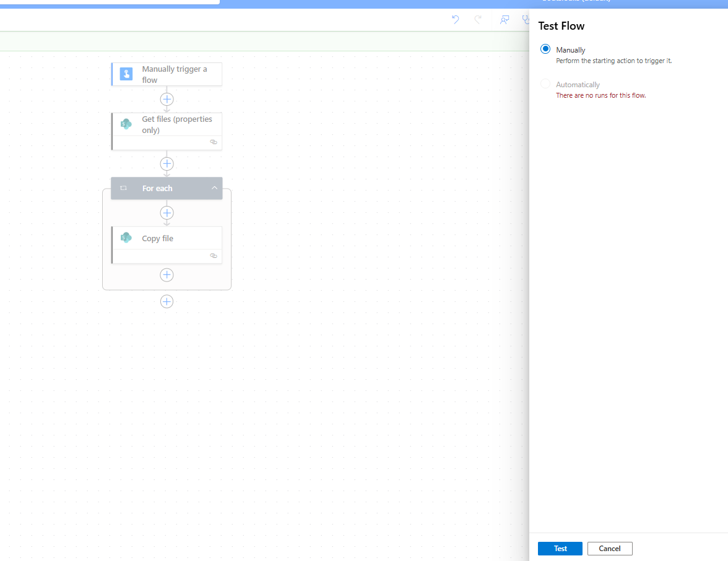Click the Undo arrow in the toolbar
Viewport: 728px width, 561px height.
click(x=455, y=20)
